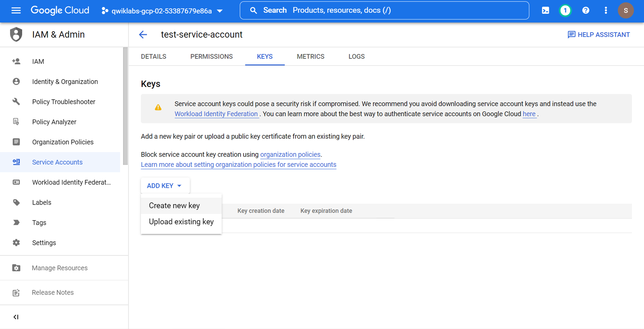Viewport: 644px width, 329px height.
Task: Open the user account avatar S
Action: (x=626, y=10)
